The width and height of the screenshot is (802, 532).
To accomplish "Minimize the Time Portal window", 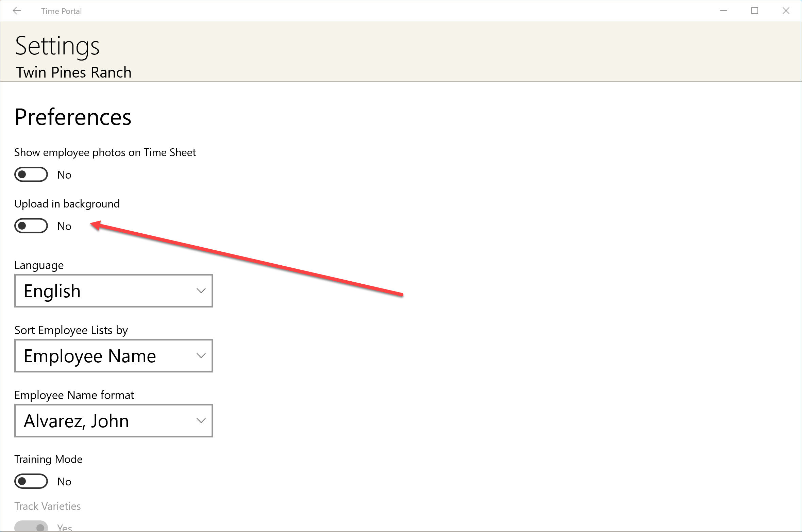I will point(723,11).
